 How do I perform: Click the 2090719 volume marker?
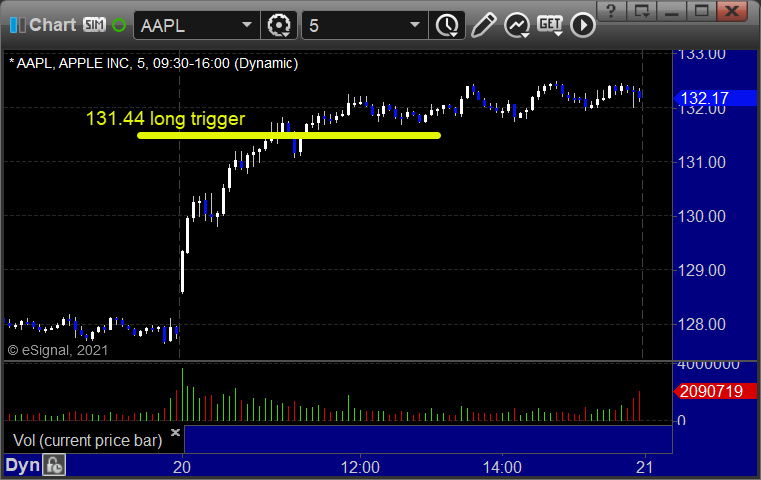click(x=716, y=391)
